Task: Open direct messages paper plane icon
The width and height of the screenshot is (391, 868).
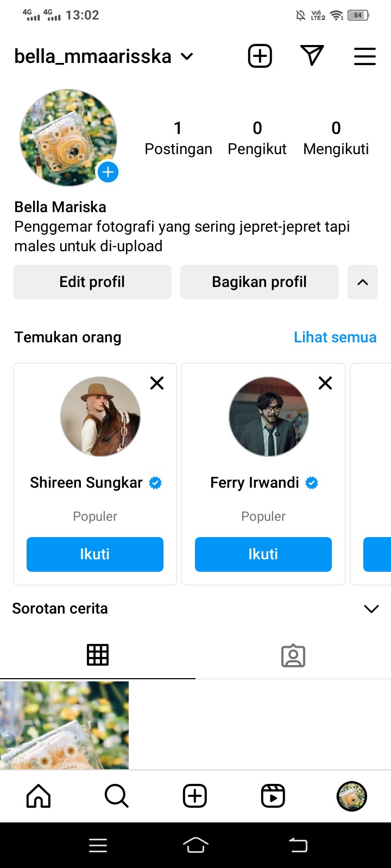Action: click(312, 56)
